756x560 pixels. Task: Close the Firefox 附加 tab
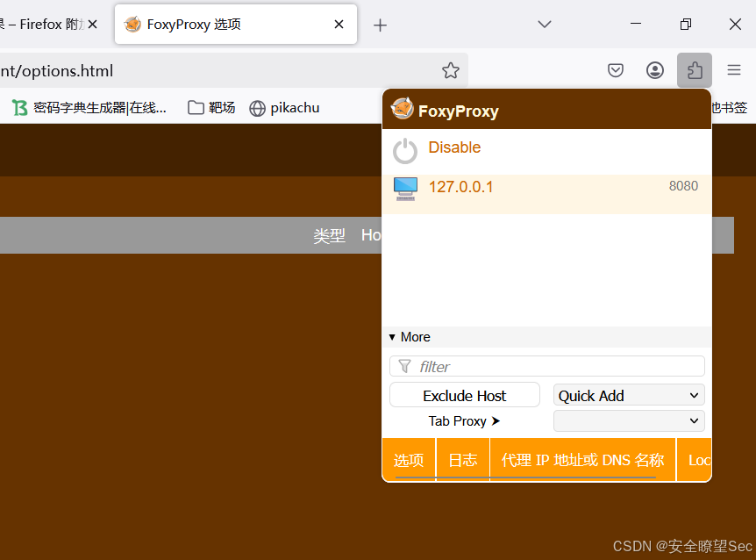point(93,24)
